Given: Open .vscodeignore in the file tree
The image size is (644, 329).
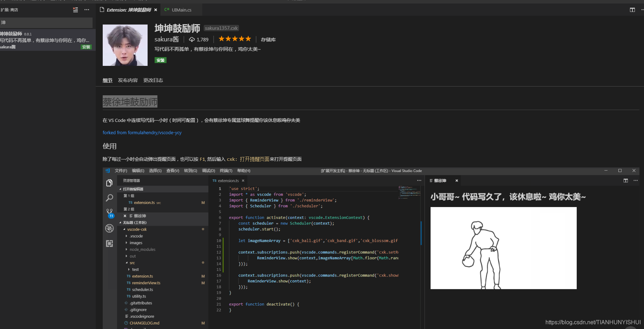Looking at the screenshot, I should click(x=142, y=316).
